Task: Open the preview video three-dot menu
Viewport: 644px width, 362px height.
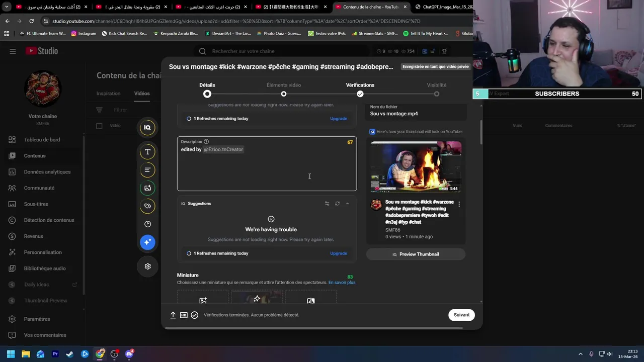Action: click(x=459, y=204)
